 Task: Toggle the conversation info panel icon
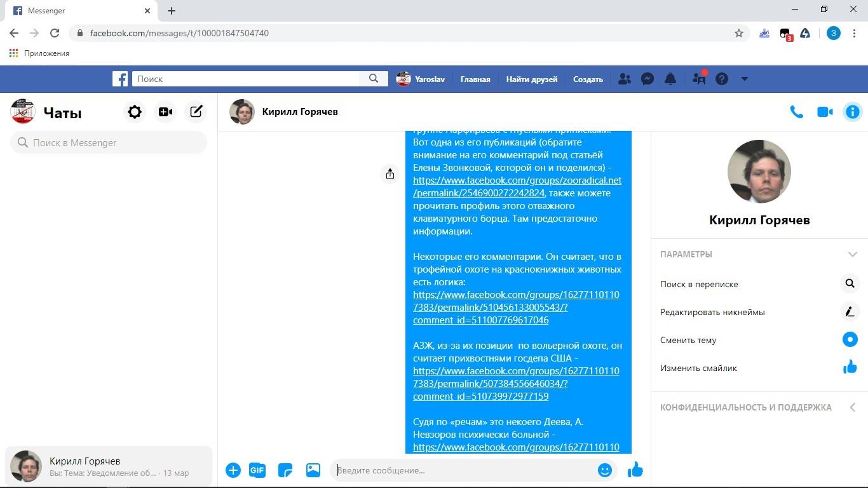coord(852,112)
